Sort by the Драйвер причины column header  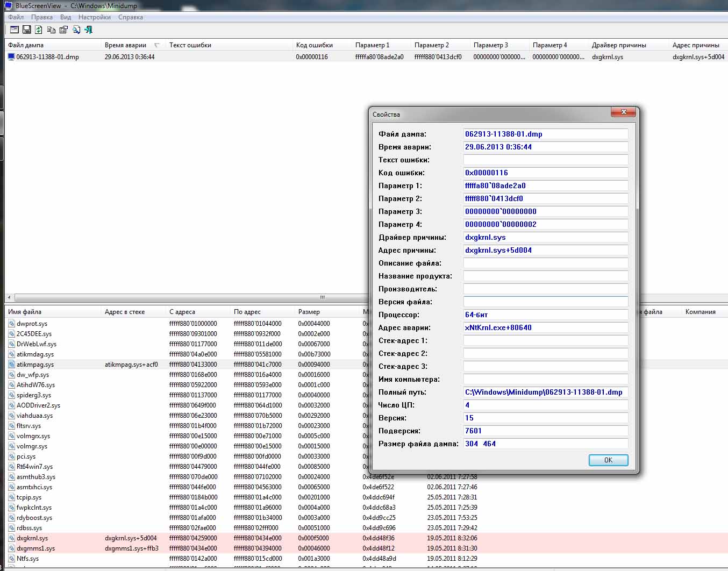(629, 45)
